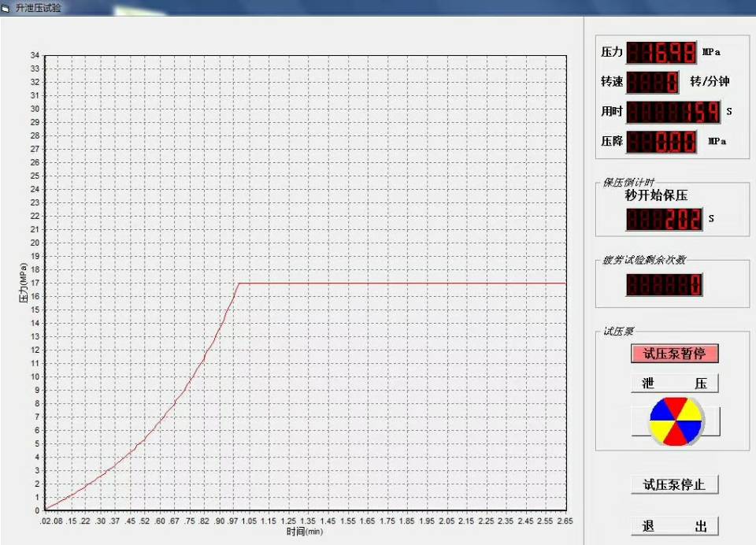This screenshot has width=756, height=545.
Task: Click the 转速 label
Action: click(612, 81)
